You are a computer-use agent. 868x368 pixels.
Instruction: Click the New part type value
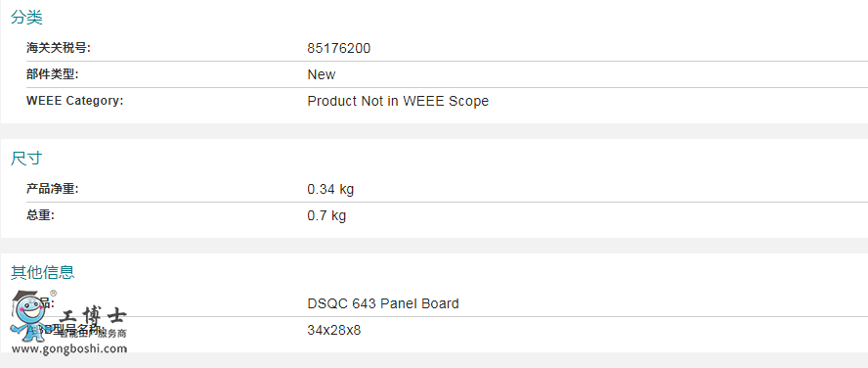[x=321, y=74]
